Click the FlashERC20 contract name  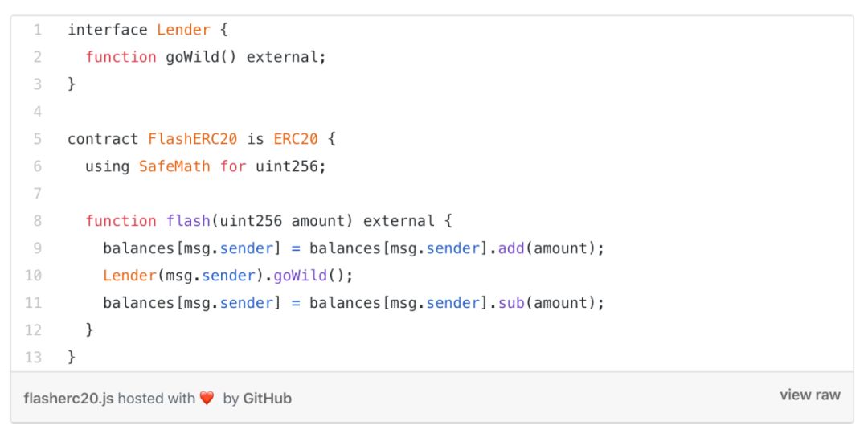tap(192, 139)
